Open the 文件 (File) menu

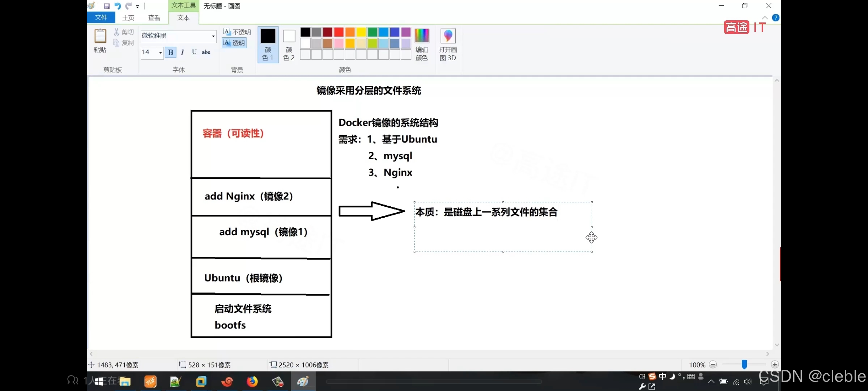(101, 17)
